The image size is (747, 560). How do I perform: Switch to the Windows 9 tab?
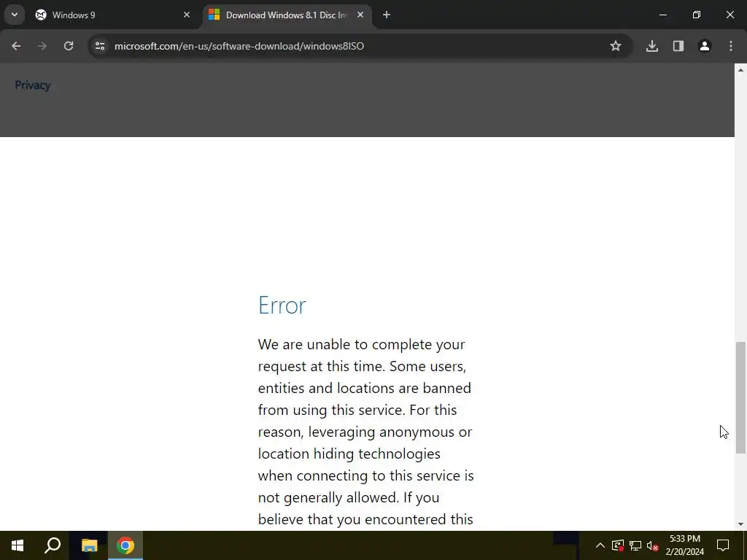(x=113, y=15)
